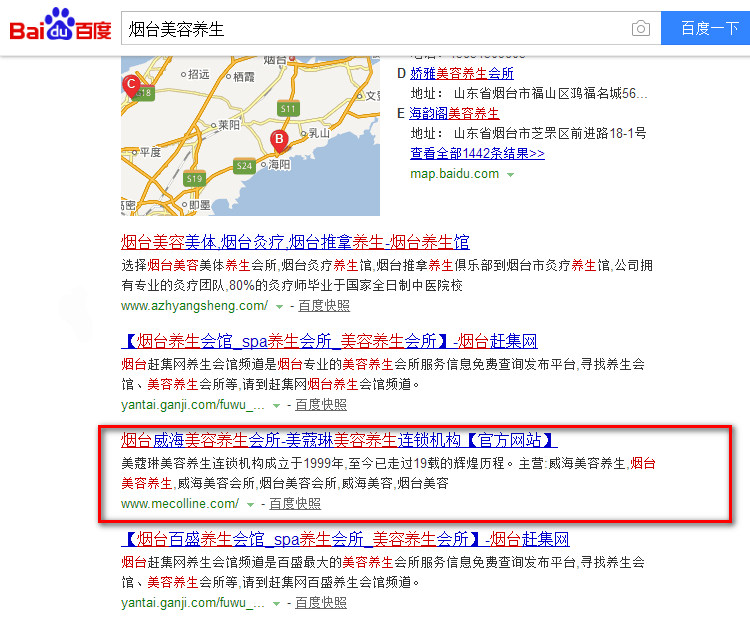View all 1442 results link

click(477, 153)
